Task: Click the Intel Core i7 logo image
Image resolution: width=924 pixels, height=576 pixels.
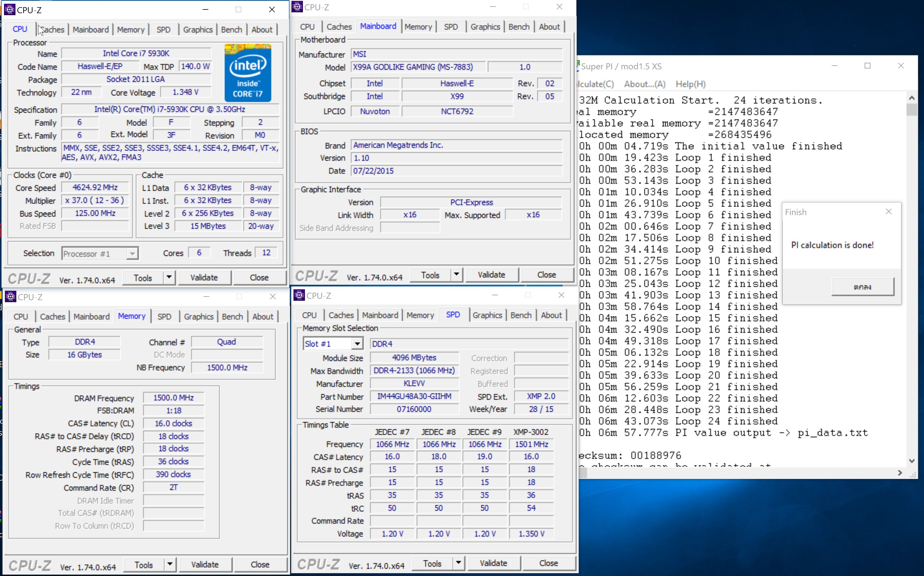Action: click(x=248, y=73)
